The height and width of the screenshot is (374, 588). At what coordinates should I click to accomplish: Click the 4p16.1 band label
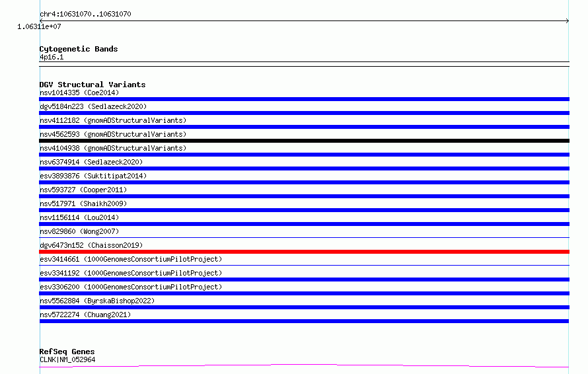click(52, 57)
